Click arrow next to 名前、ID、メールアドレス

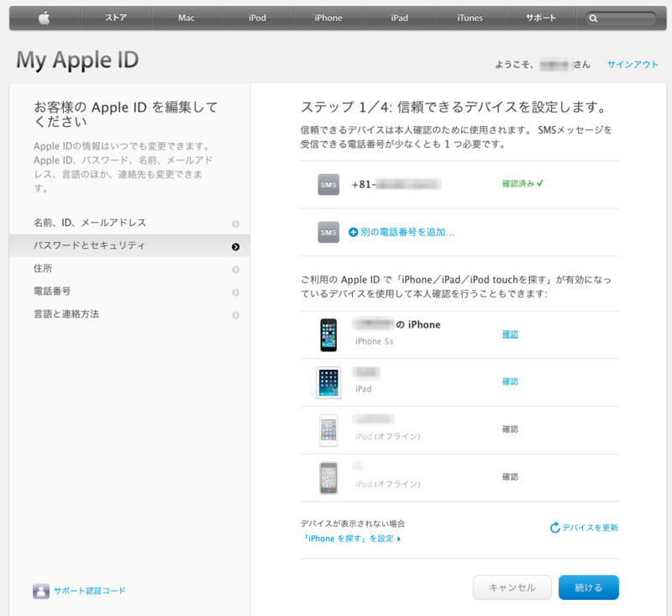click(236, 224)
